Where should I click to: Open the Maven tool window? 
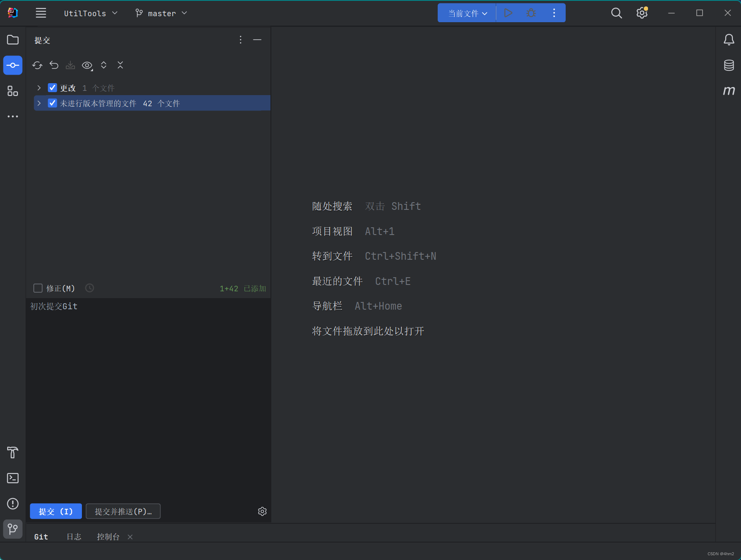(x=729, y=90)
